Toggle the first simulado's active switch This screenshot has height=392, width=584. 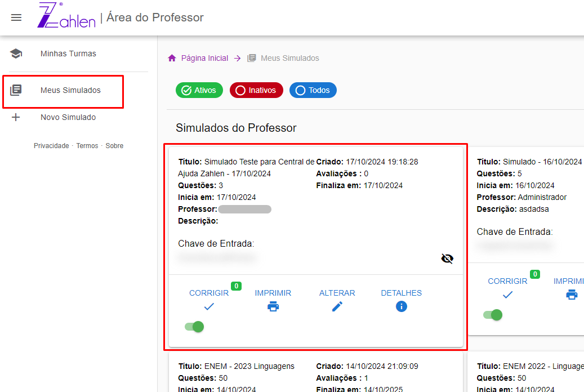click(x=194, y=327)
